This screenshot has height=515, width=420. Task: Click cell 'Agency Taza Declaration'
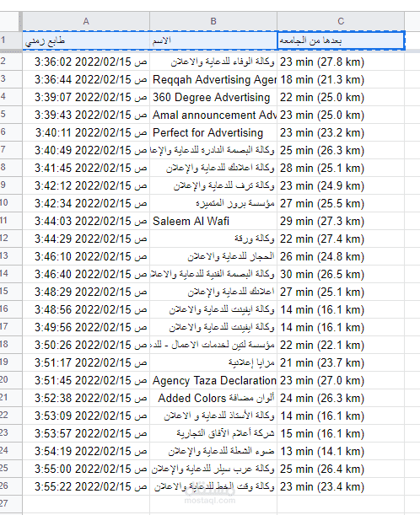213,380
